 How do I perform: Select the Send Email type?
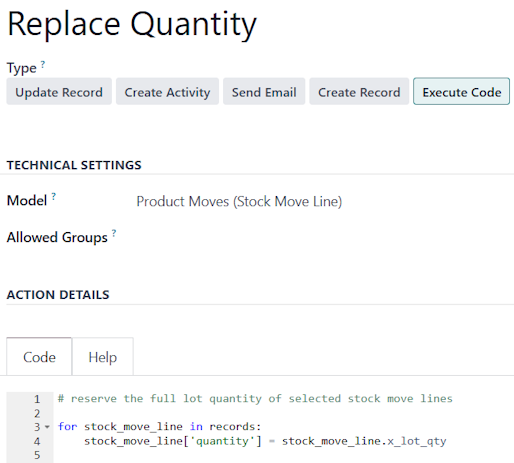[264, 92]
